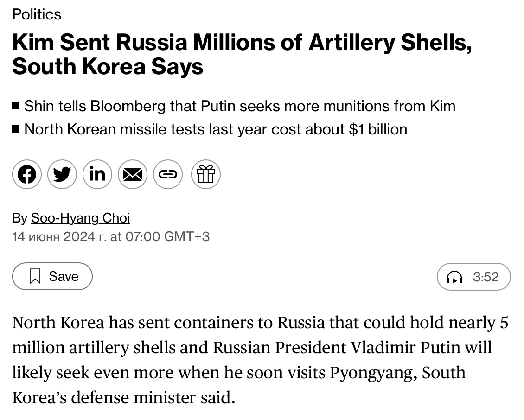
Task: Open author Soo-Hyang Choi's page
Action: click(81, 218)
